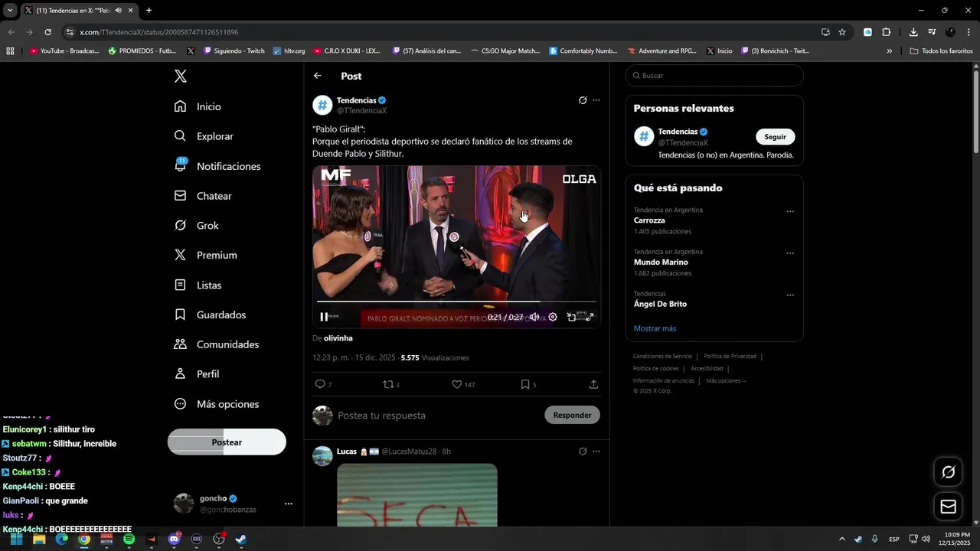Mute the video volume
Image resolution: width=980 pixels, height=551 pixels.
(534, 317)
